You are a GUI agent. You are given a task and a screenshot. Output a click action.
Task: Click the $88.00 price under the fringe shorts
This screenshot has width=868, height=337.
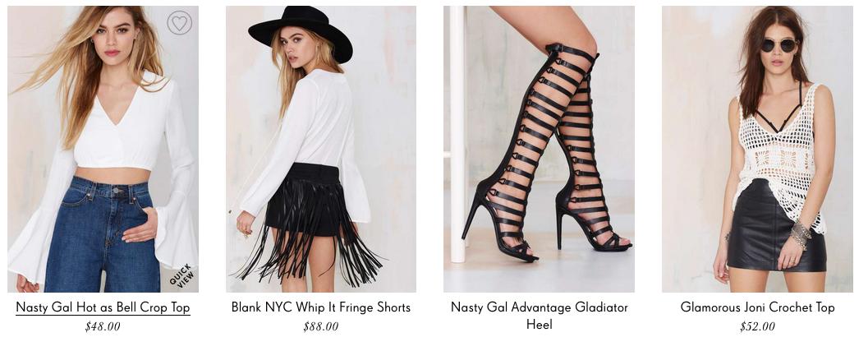tap(321, 326)
